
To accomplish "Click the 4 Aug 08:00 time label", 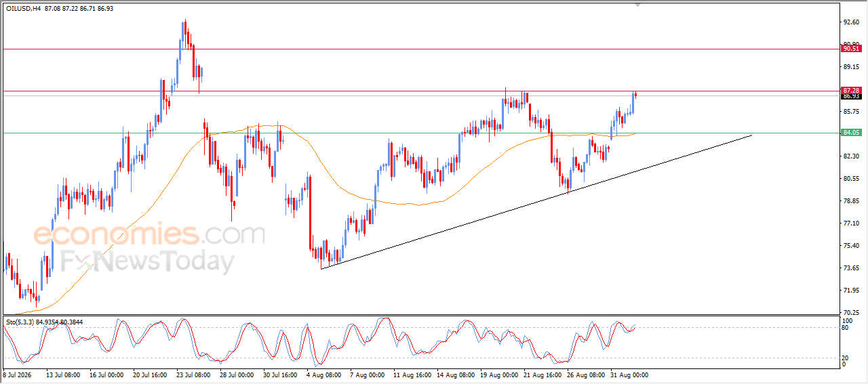I will pos(323,374).
